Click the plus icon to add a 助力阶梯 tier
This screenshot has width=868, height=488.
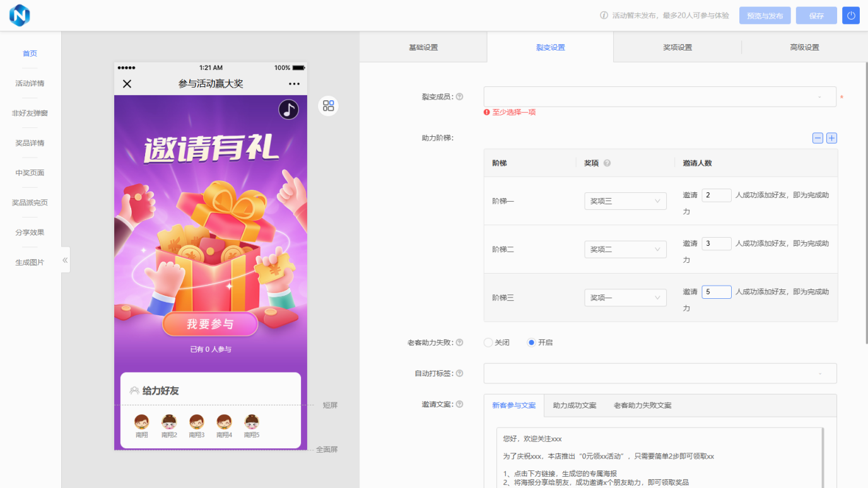[831, 137]
